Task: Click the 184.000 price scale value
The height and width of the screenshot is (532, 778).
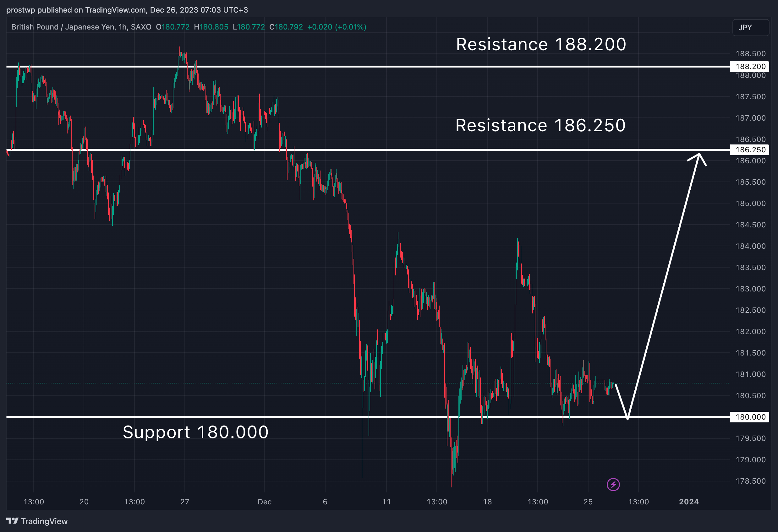Action: pos(751,246)
